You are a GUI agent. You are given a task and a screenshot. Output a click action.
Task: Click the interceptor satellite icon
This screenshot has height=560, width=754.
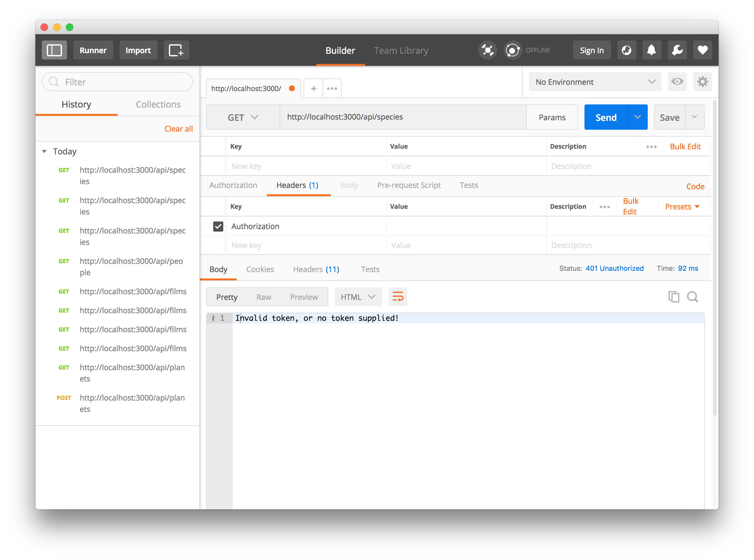click(x=487, y=50)
